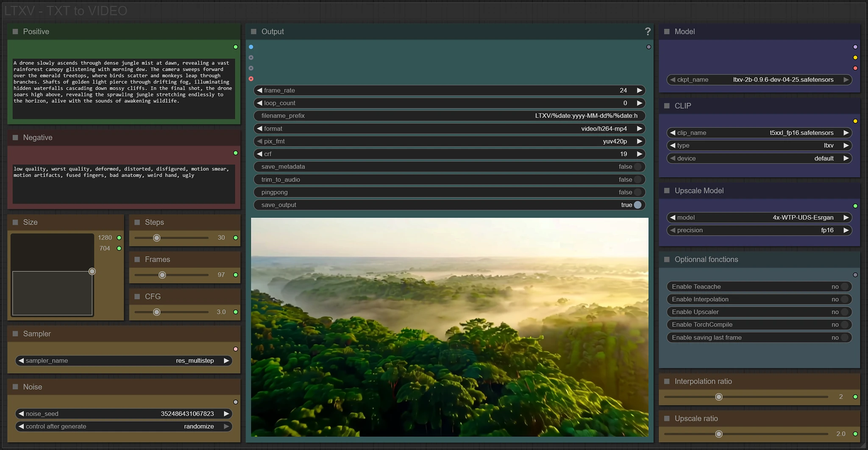Enable the pingpong option
Viewport: 868px width, 450px height.
point(637,192)
